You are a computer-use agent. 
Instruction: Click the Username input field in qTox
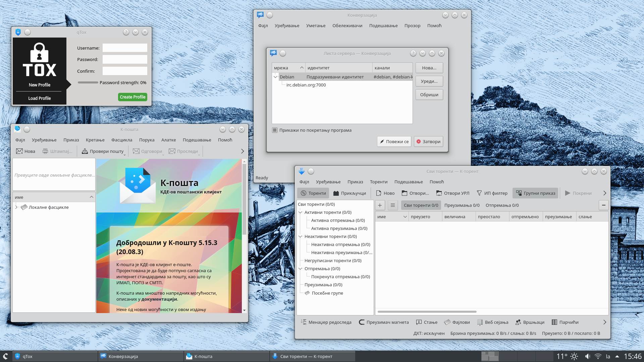(124, 48)
